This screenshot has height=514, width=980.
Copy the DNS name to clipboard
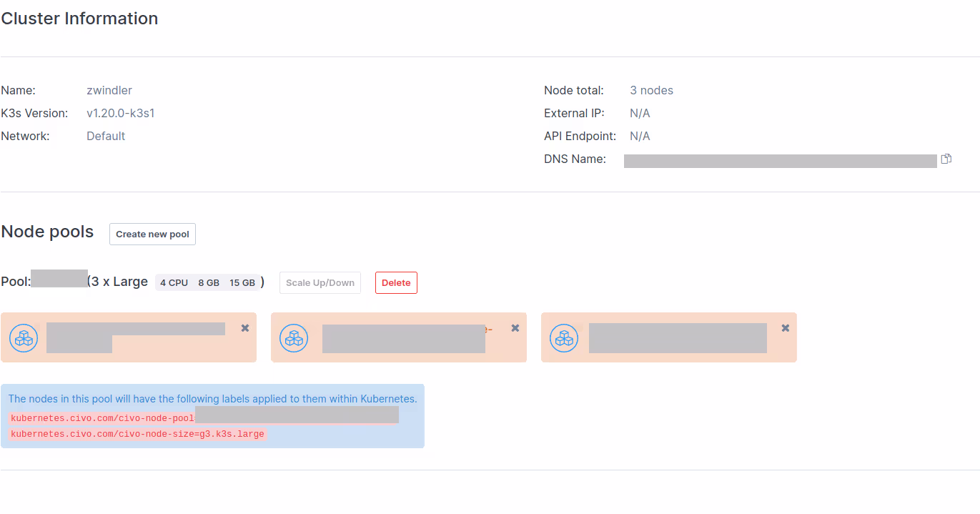[x=946, y=159]
